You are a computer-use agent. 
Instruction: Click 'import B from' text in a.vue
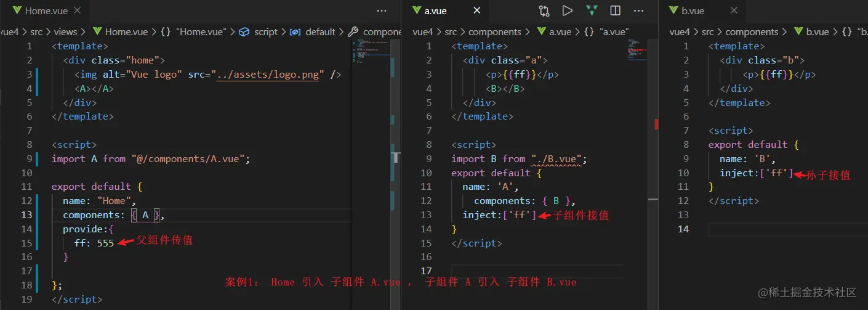point(488,159)
